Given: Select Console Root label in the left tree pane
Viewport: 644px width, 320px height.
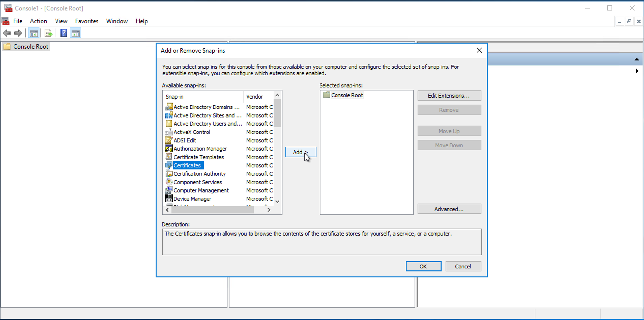Looking at the screenshot, I should (31, 46).
